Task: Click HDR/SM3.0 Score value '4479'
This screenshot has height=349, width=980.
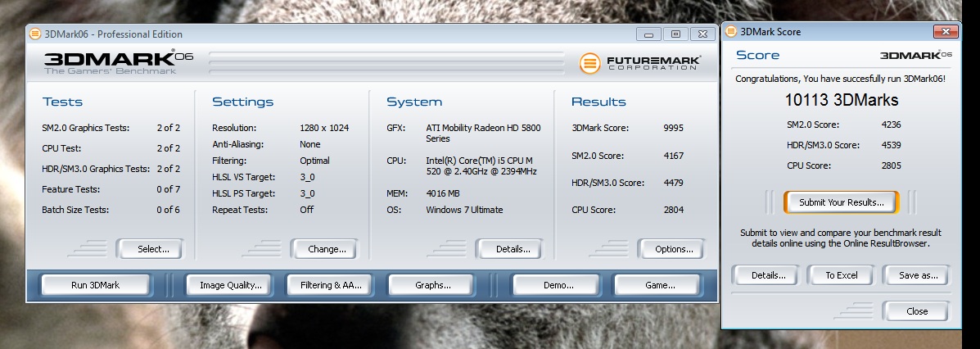Action: [673, 184]
